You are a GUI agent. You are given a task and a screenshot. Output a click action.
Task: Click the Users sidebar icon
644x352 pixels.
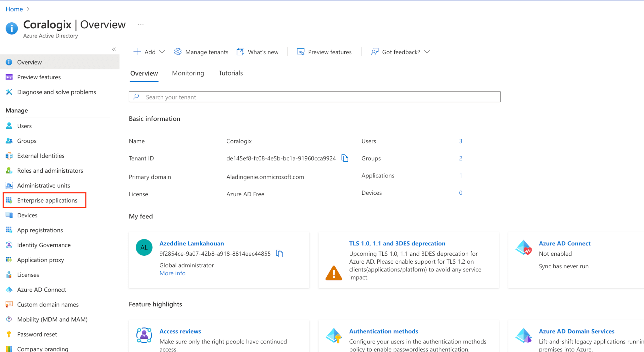(x=9, y=126)
